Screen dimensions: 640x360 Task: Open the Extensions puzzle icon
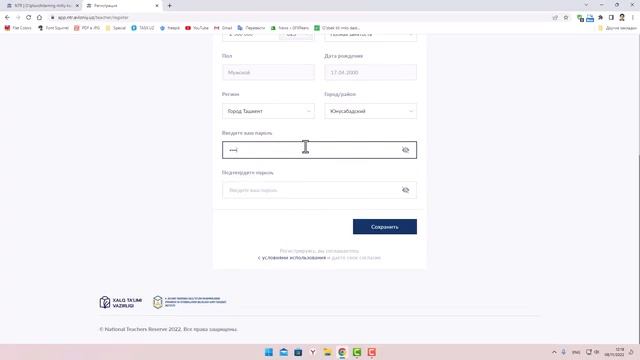(600, 18)
